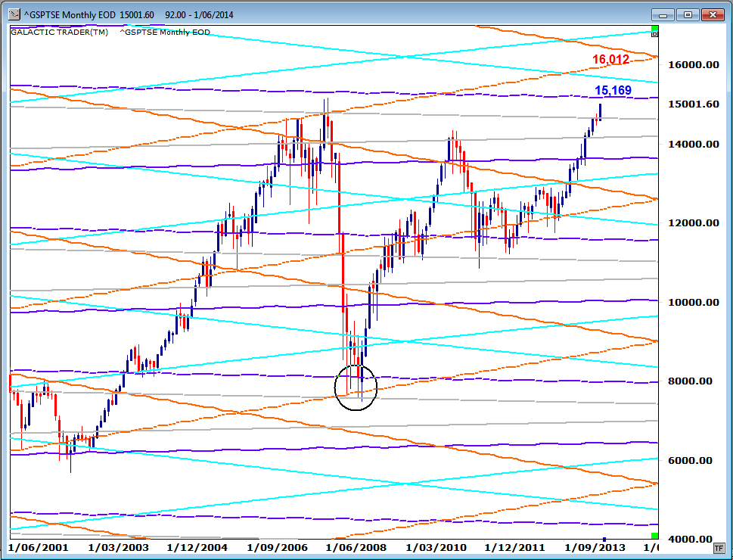
Task: Click the 14000.00 price axis label
Action: click(x=694, y=144)
